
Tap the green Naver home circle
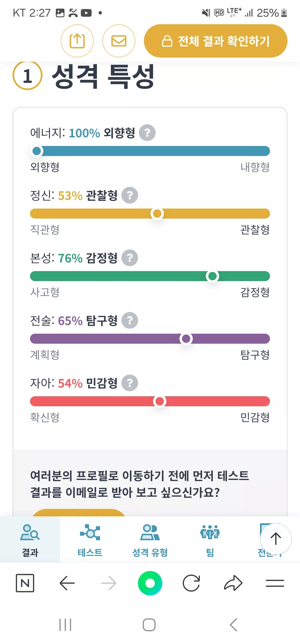tap(150, 583)
